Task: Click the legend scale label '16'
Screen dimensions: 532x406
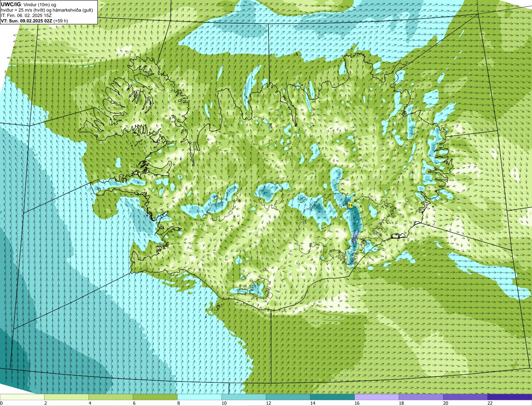Action: pyautogui.click(x=357, y=403)
